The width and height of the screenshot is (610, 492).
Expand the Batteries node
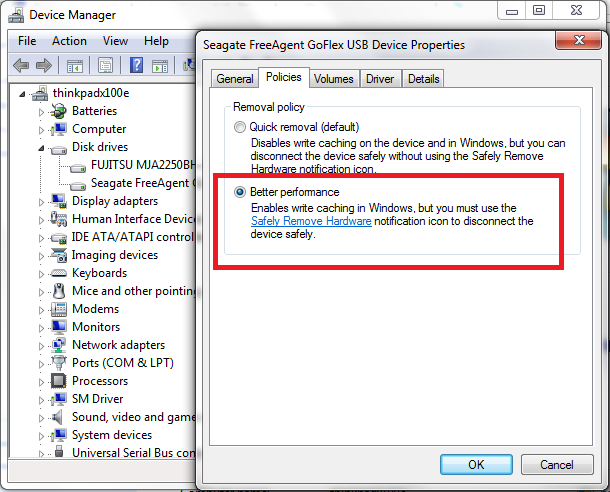(41, 112)
